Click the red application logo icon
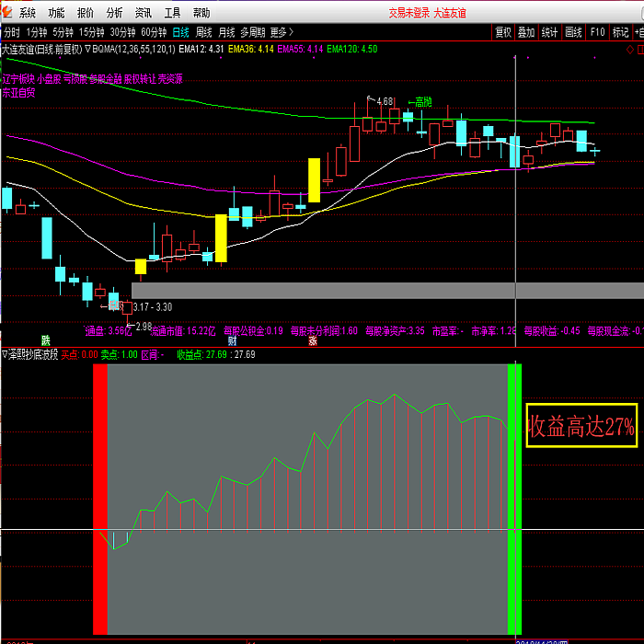This screenshot has height=644, width=644. pyautogui.click(x=7, y=12)
